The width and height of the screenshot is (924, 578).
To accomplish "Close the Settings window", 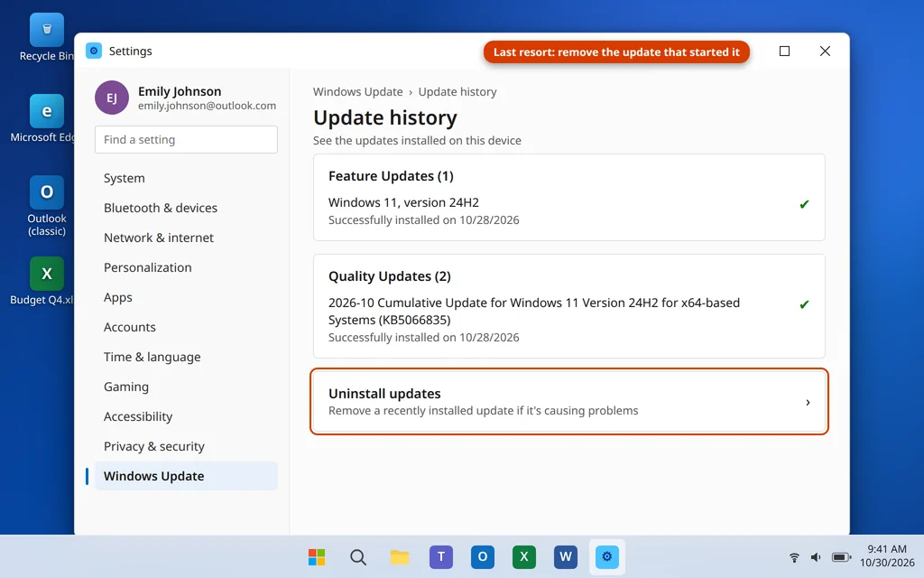I will tap(825, 51).
